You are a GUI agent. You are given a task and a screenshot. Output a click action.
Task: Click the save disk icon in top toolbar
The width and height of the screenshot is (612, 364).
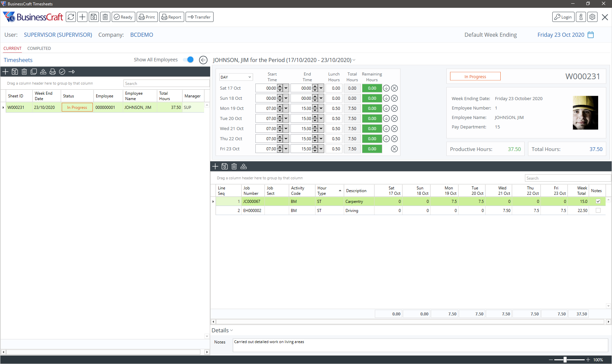coord(94,17)
